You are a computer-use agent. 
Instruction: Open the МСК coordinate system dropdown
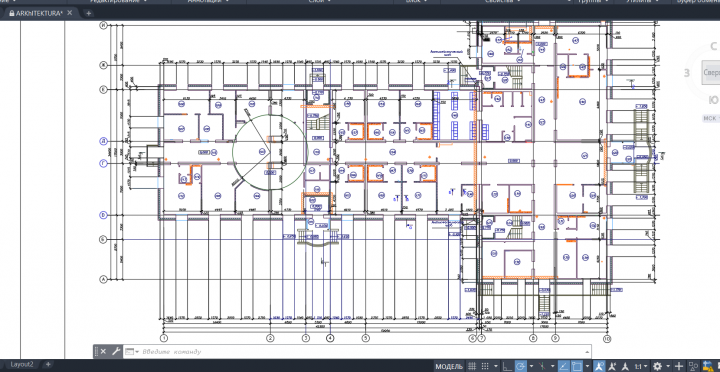pos(711,118)
